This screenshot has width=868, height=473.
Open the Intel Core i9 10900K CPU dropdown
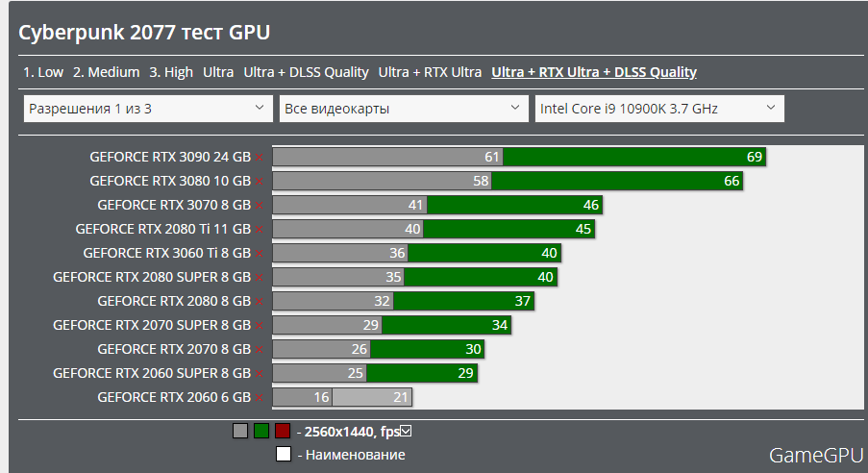[658, 109]
